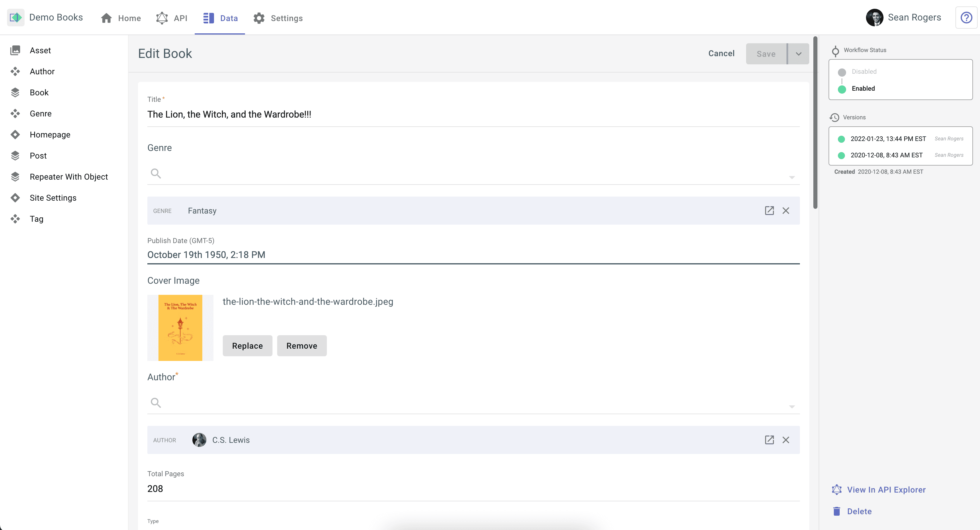Click the Homepage diamond icon
980x530 pixels.
pyautogui.click(x=15, y=135)
